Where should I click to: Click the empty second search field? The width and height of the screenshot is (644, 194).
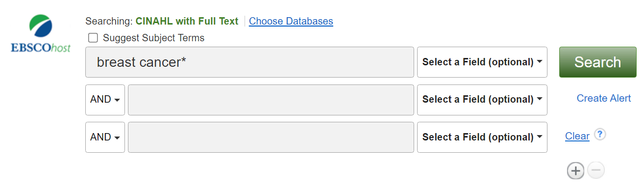tap(271, 100)
